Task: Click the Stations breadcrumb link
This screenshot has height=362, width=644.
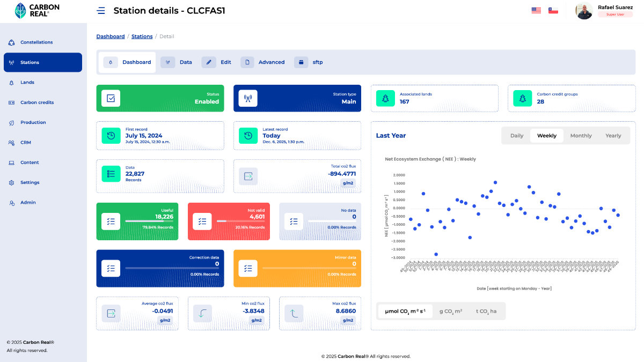Action: point(142,36)
